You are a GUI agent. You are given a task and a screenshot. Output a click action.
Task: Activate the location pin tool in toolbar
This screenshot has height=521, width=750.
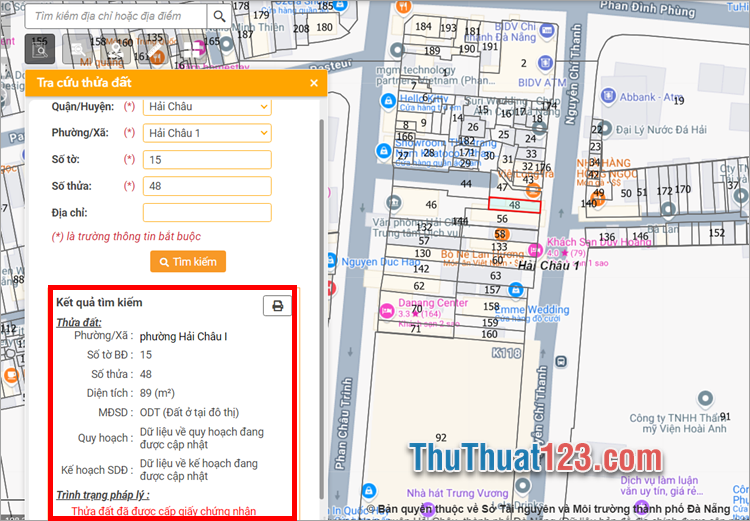[115, 49]
